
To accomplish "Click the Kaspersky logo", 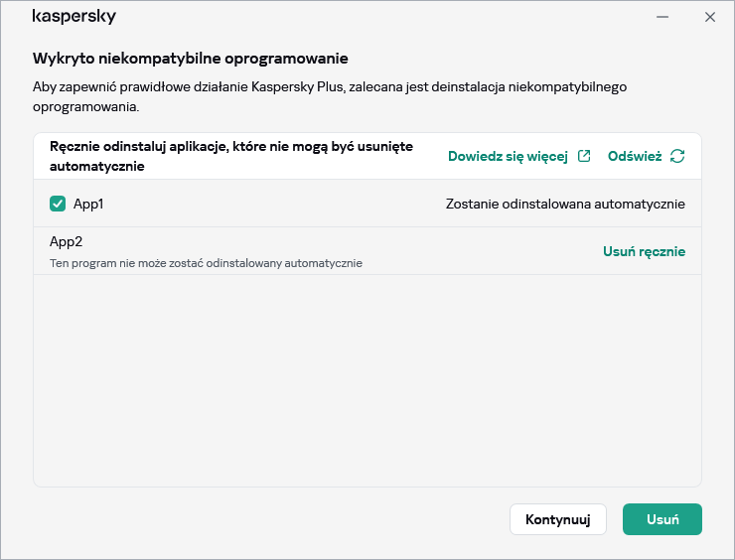I will click(73, 17).
